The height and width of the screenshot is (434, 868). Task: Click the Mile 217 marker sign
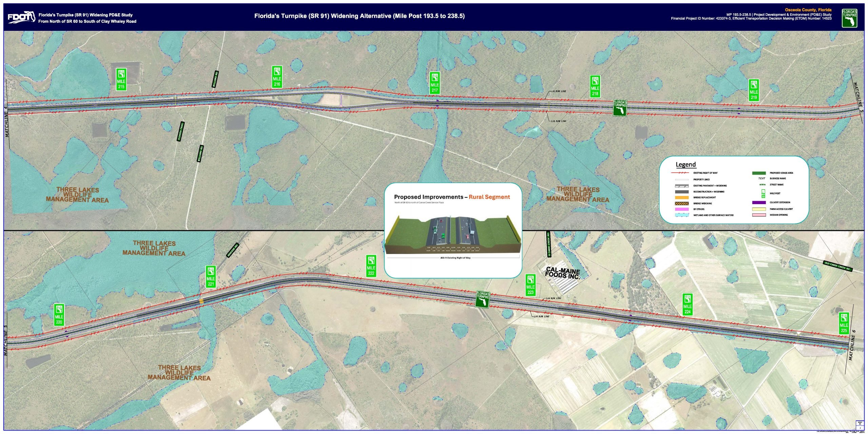(435, 82)
